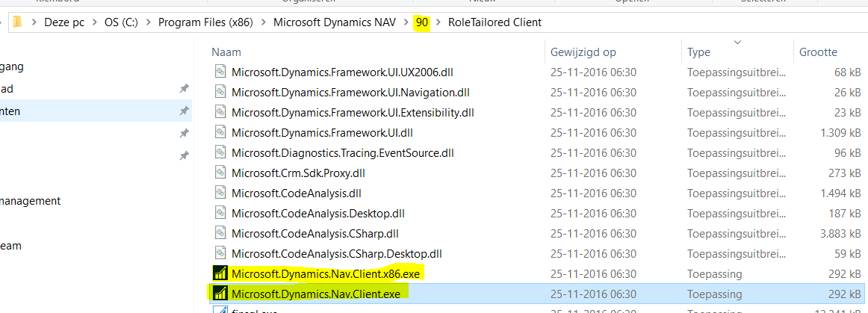Click pin icon next to 'ad' item

tap(184, 89)
